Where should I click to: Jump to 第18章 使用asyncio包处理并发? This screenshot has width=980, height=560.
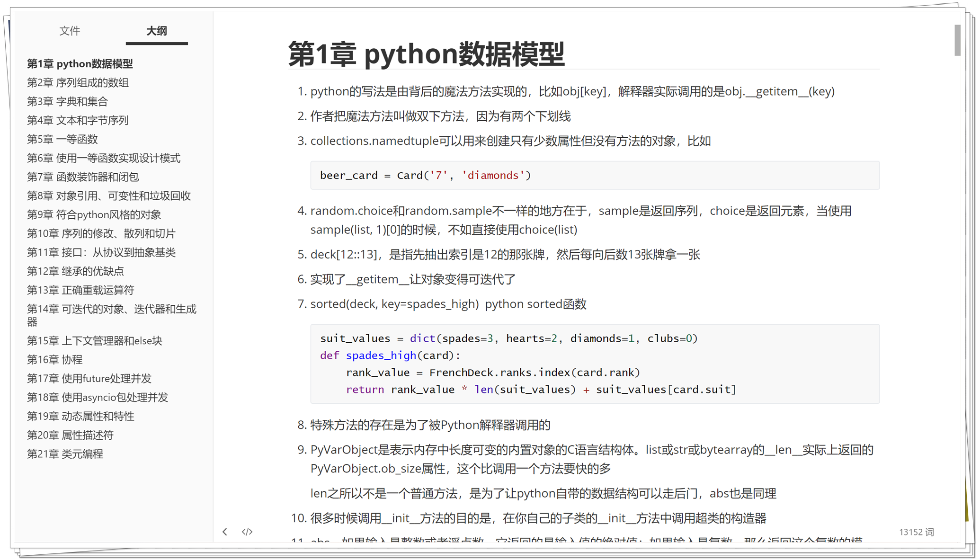click(x=98, y=398)
